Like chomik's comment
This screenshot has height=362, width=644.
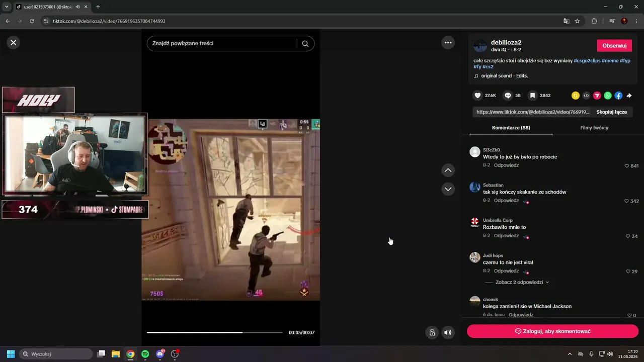tap(629, 315)
